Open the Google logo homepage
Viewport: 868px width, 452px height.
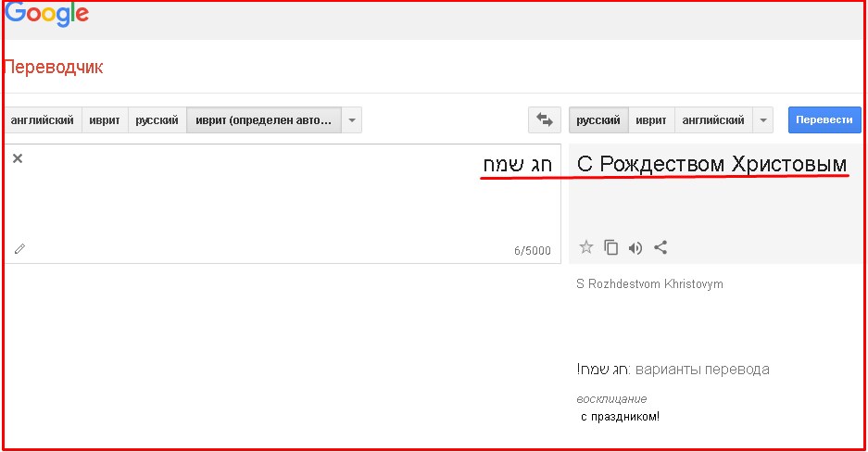click(x=46, y=14)
